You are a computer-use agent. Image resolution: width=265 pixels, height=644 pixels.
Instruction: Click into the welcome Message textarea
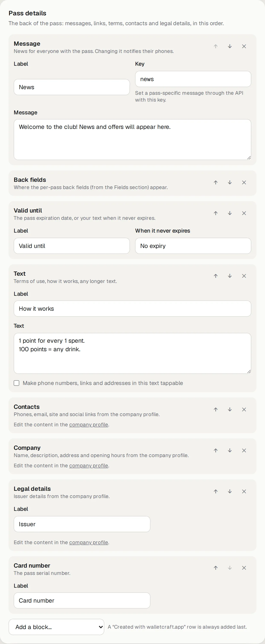coord(132,140)
